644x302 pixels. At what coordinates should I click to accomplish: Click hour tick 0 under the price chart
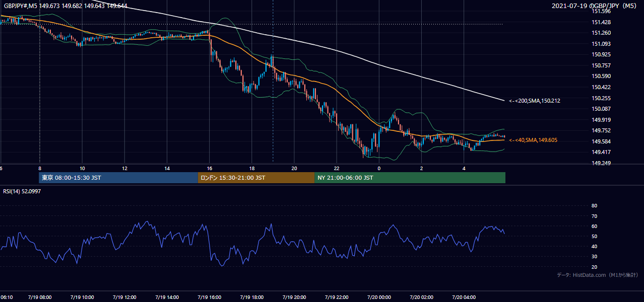379,168
